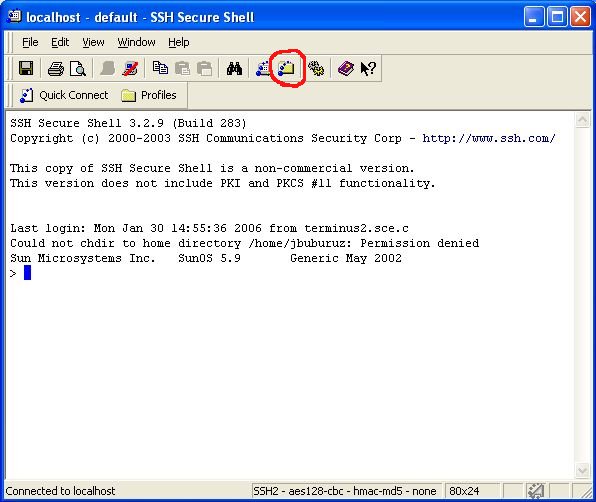The image size is (596, 502).
Task: Click the 'SSH2 - aes128-cbc - hmac-md5 - none' status
Action: (x=344, y=491)
